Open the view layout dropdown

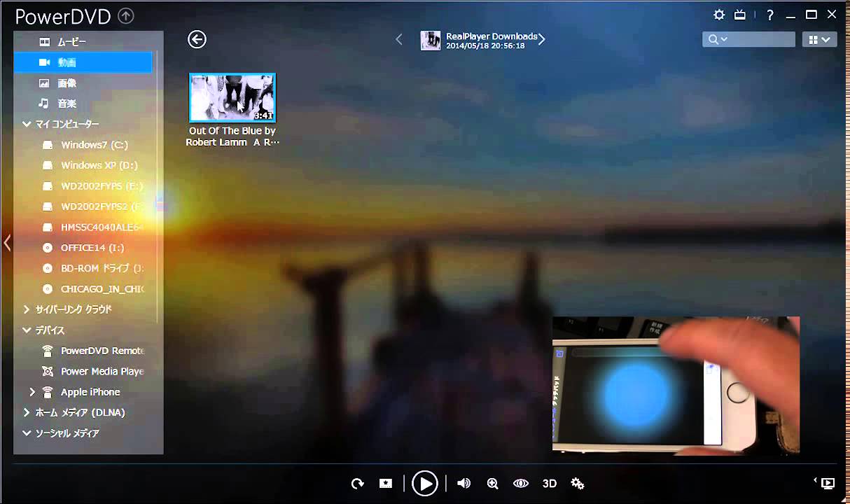pyautogui.click(x=819, y=39)
